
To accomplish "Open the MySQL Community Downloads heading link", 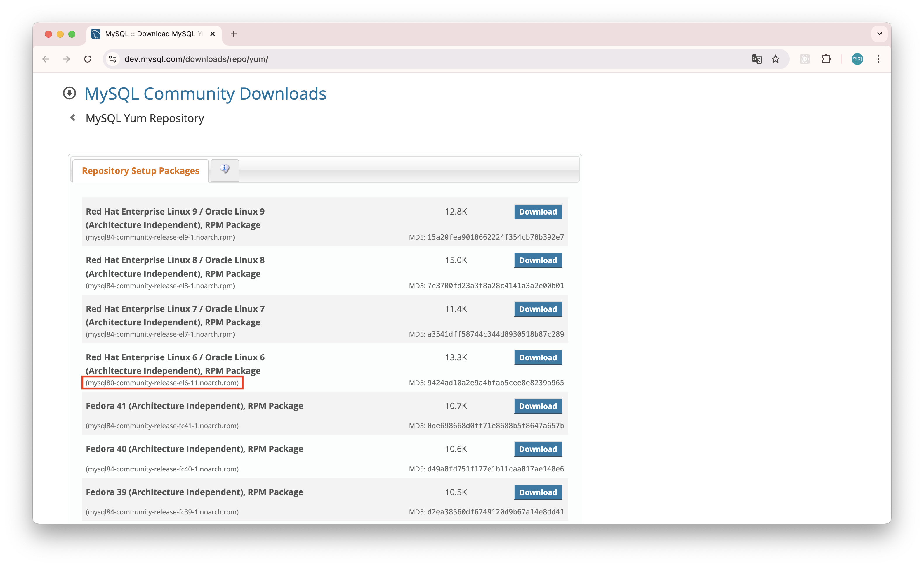I will 206,94.
